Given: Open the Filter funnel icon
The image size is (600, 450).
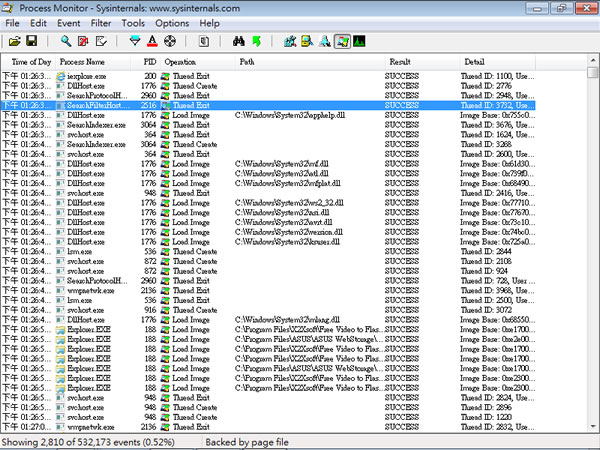Looking at the screenshot, I should click(136, 41).
